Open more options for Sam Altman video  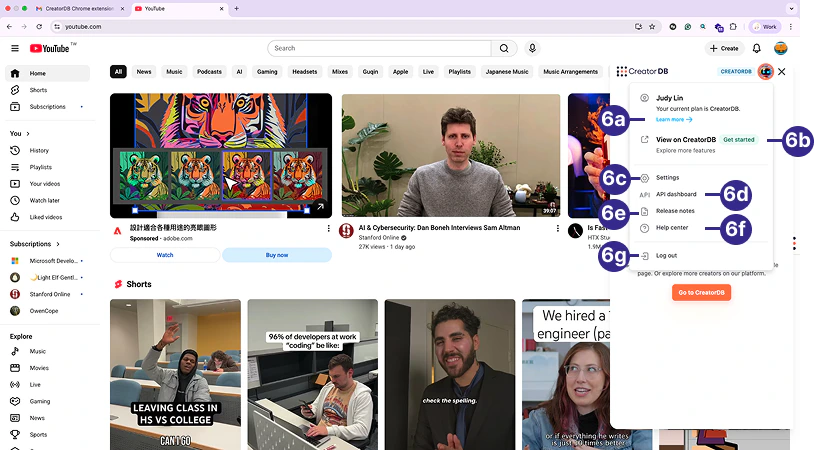(558, 228)
